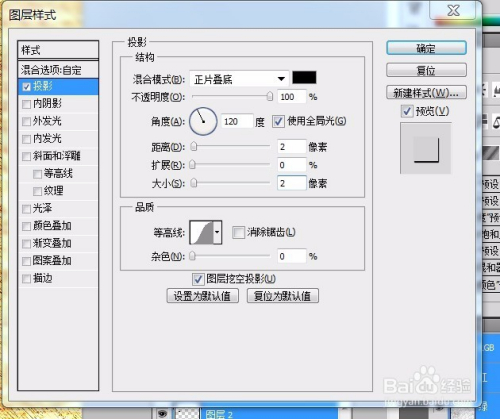Enable the 内发光 checkbox

click(26, 139)
